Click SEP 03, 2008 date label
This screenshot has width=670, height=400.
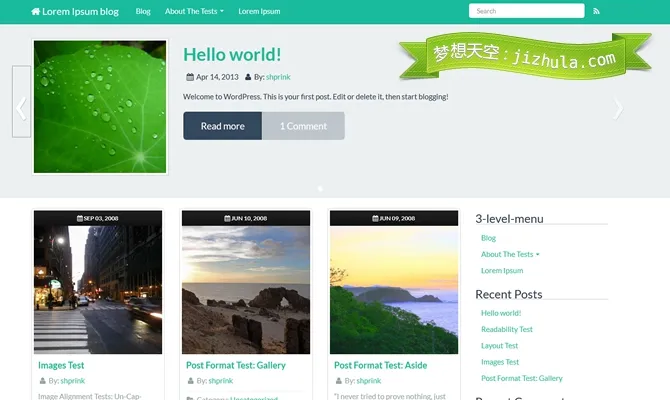(101, 218)
